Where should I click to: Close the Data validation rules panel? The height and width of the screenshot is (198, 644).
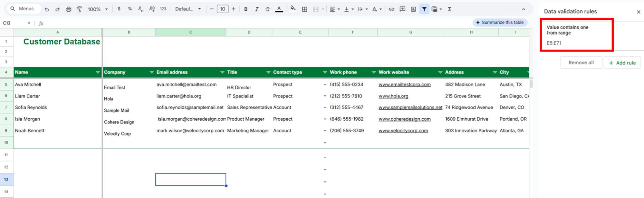638,12
